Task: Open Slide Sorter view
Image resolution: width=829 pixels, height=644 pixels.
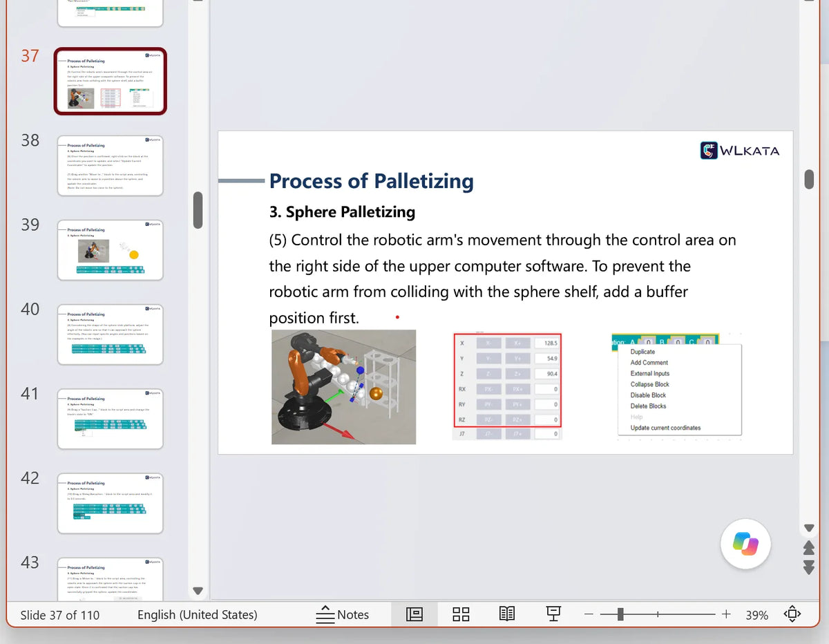Action: point(461,614)
